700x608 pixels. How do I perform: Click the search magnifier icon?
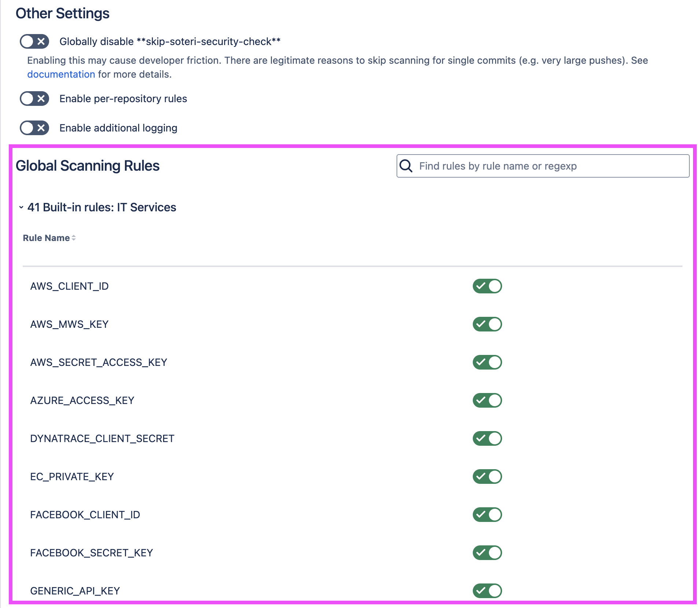click(406, 166)
